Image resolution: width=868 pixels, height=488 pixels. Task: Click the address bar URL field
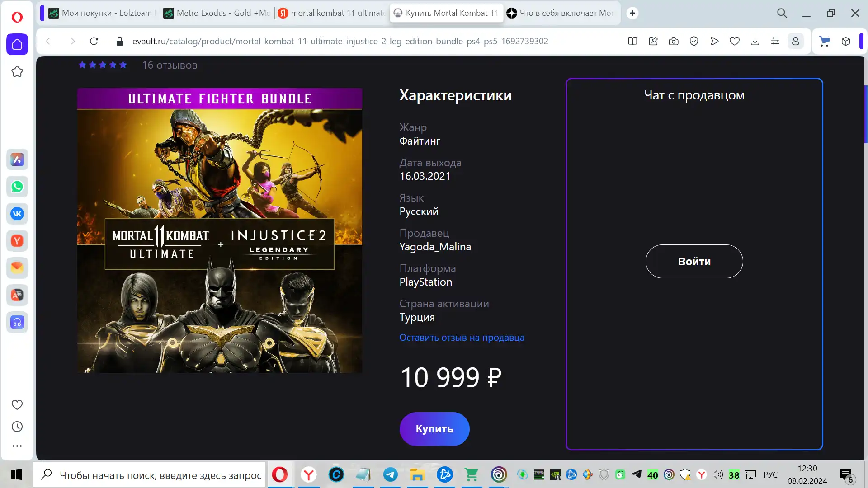(340, 41)
